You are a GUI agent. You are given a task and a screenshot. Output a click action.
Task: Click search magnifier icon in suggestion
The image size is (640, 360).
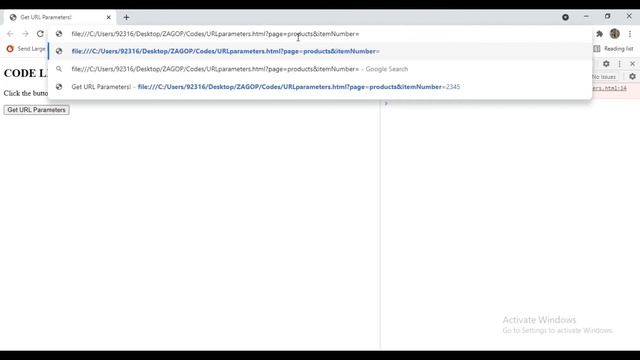[x=59, y=69]
